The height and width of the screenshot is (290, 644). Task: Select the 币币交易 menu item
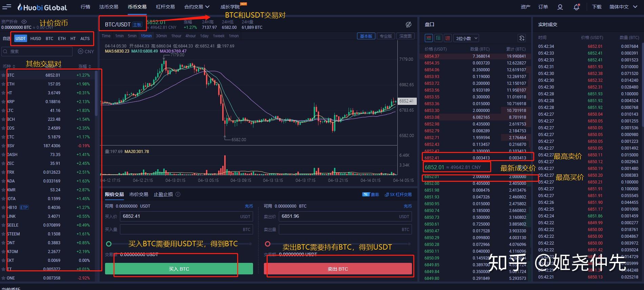[137, 7]
